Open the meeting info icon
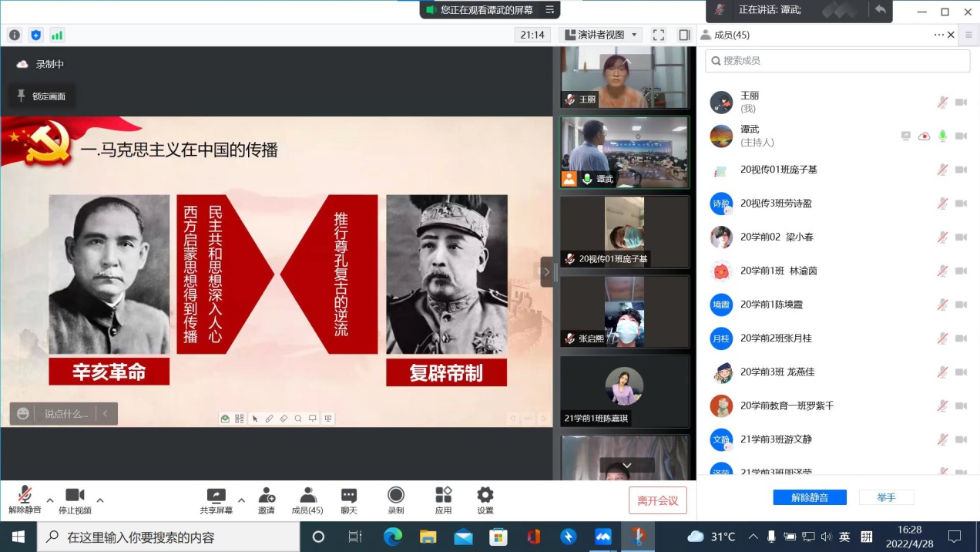This screenshot has height=552, width=980. [15, 35]
